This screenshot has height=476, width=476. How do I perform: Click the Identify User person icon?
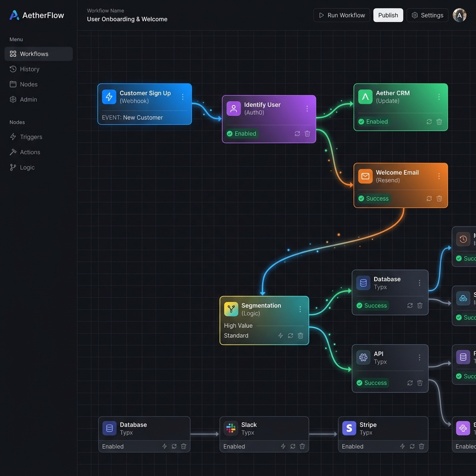233,108
